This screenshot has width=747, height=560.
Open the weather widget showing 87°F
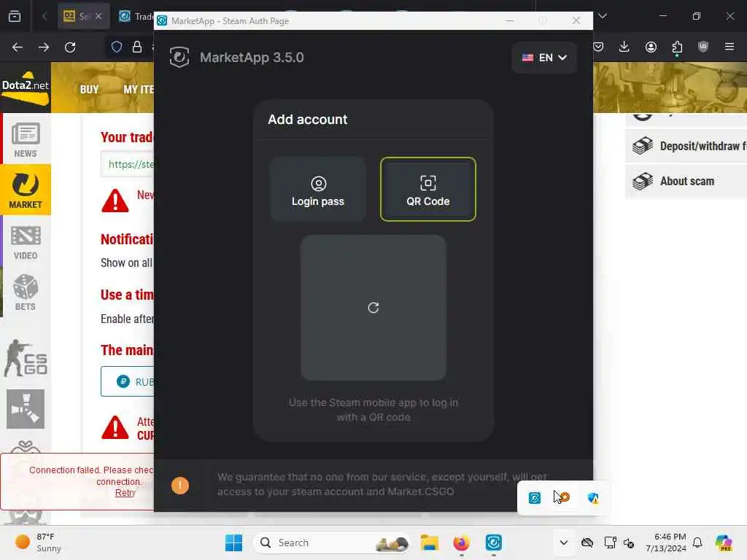click(38, 542)
